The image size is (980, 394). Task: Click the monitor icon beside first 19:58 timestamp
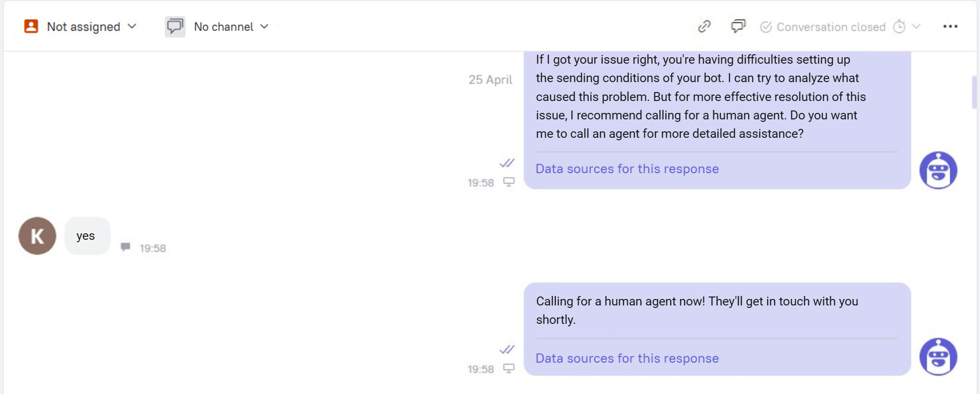click(x=508, y=183)
